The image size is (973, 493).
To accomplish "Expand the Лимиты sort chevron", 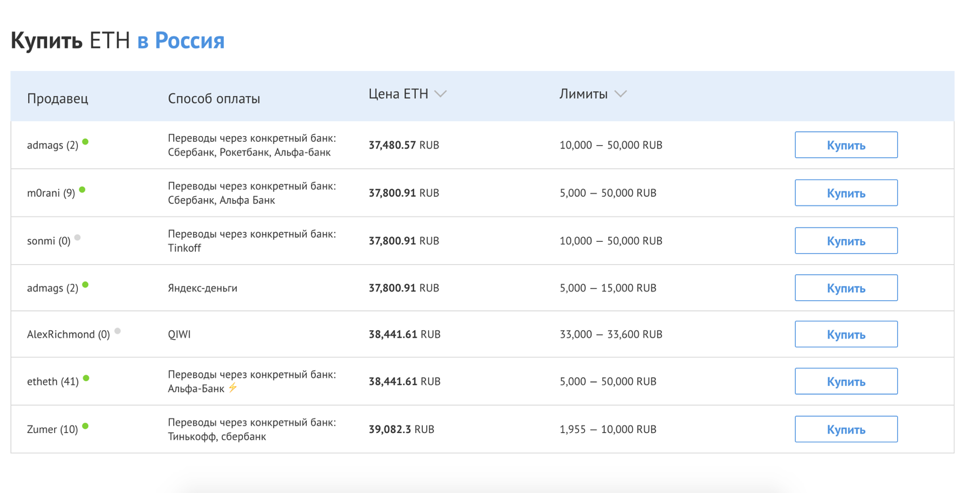I will pos(620,94).
